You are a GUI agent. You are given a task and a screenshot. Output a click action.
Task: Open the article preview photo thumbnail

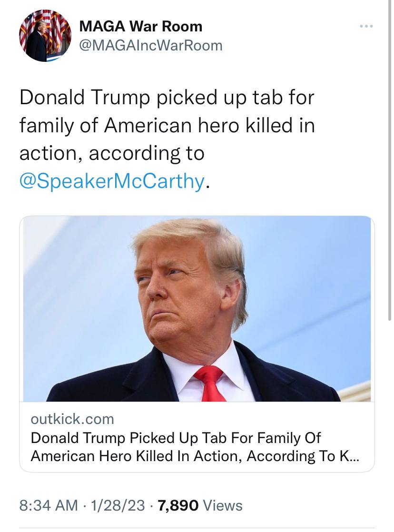197,308
